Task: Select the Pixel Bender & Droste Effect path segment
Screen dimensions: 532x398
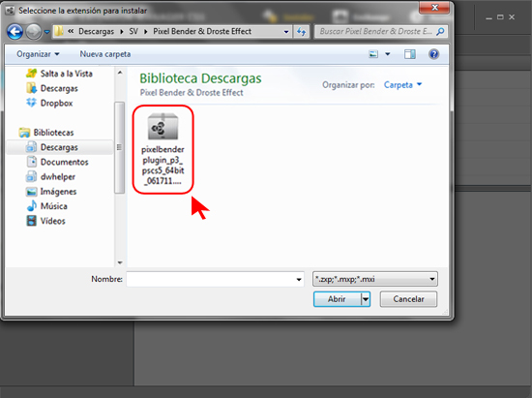Action: pyautogui.click(x=202, y=31)
